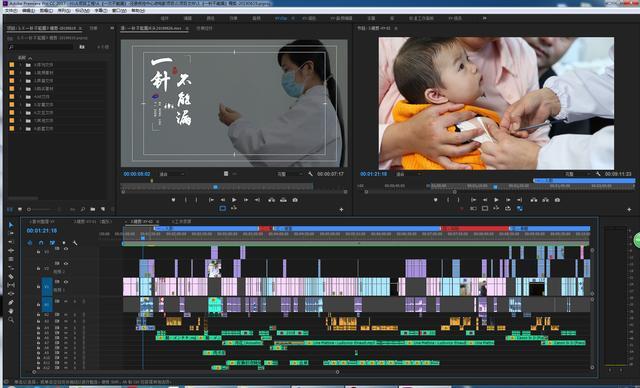Open the File menu in menu bar
Viewport: 640px width, 388px height.
tap(11, 11)
